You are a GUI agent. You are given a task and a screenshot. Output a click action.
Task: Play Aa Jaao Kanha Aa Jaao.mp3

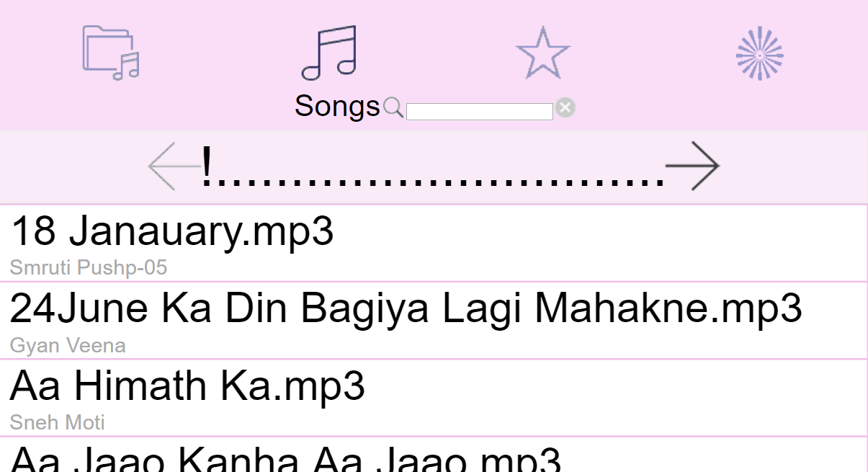point(434,454)
